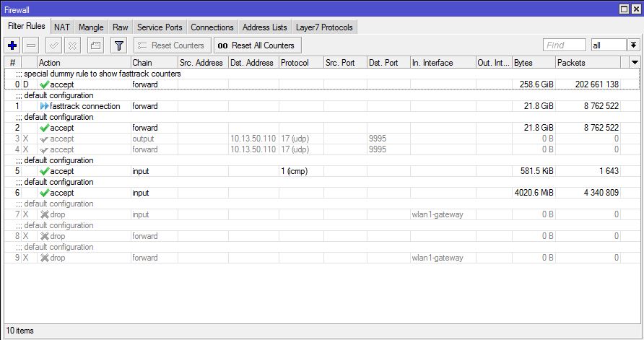Switch to the NAT tab
This screenshot has height=340, width=644.
coord(62,27)
